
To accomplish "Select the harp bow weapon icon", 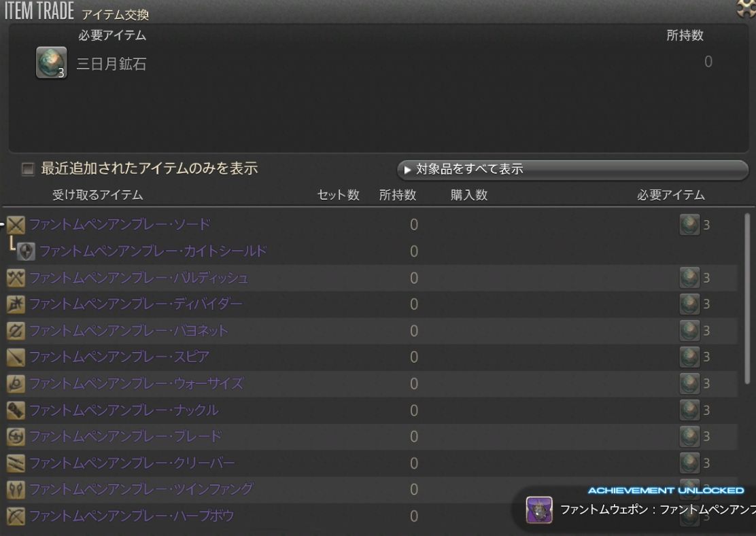I will [x=14, y=516].
